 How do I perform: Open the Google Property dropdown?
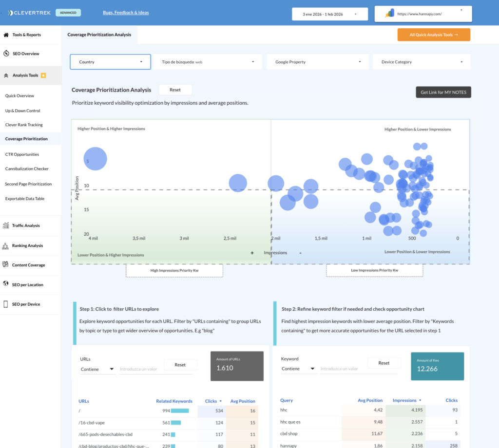point(318,62)
